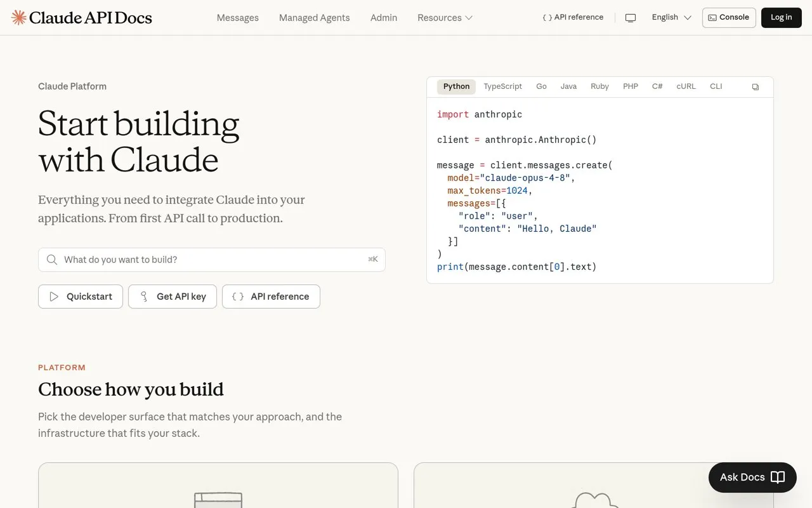Click the braces icon in header API reference

point(547,18)
